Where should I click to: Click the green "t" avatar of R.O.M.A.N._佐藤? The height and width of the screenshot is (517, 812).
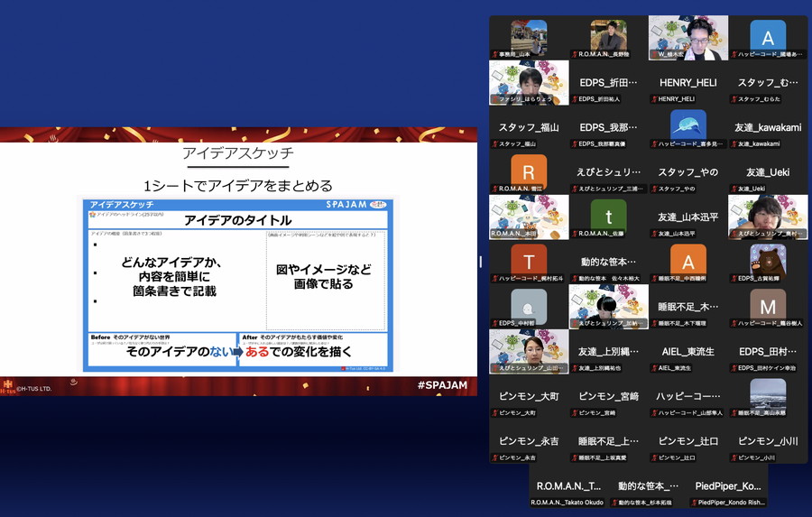608,216
